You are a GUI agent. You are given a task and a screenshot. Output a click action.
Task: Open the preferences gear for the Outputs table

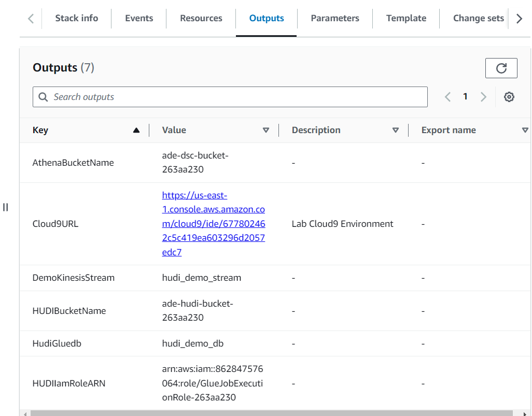[509, 97]
